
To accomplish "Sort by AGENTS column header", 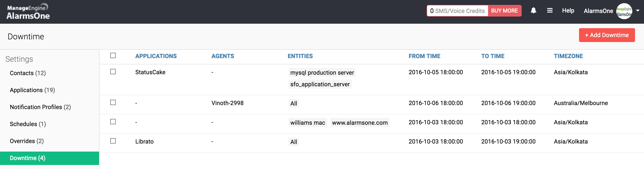I will 223,56.
